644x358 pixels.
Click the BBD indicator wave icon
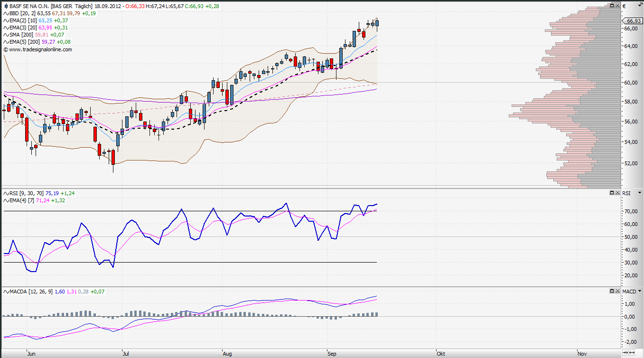(x=6, y=13)
